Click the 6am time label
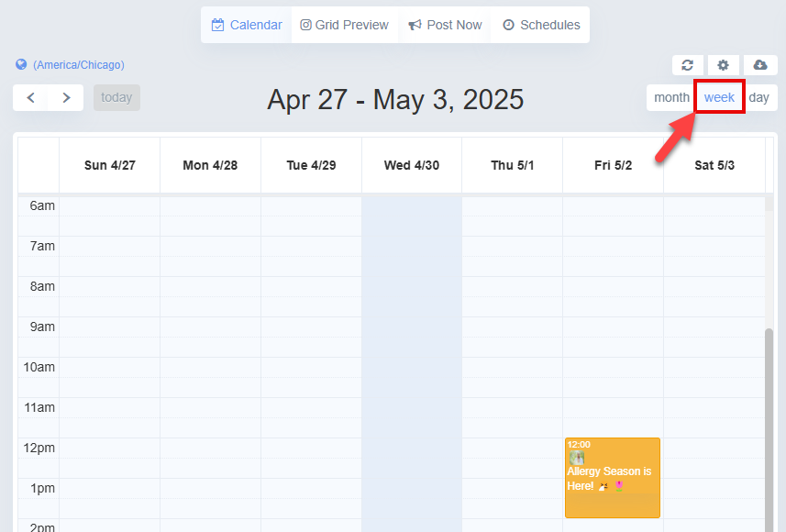 point(42,206)
